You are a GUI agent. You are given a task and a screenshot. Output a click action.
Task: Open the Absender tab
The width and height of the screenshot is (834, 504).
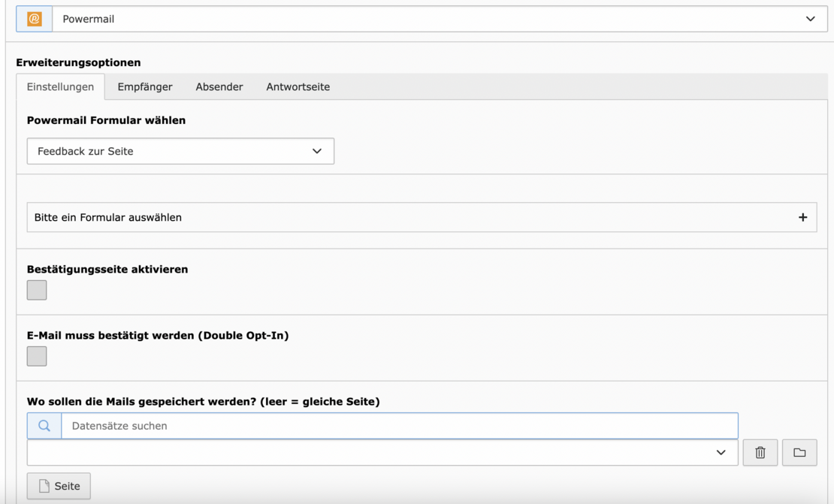point(219,87)
